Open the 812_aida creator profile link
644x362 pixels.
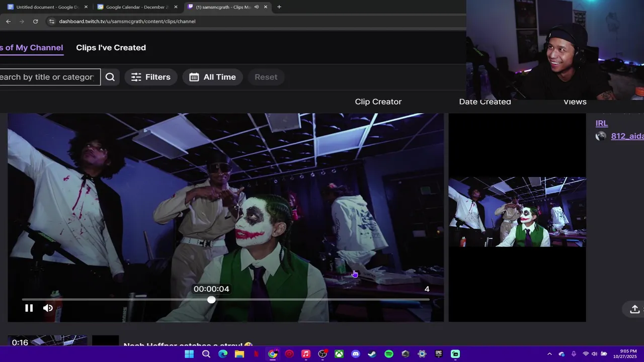point(627,136)
